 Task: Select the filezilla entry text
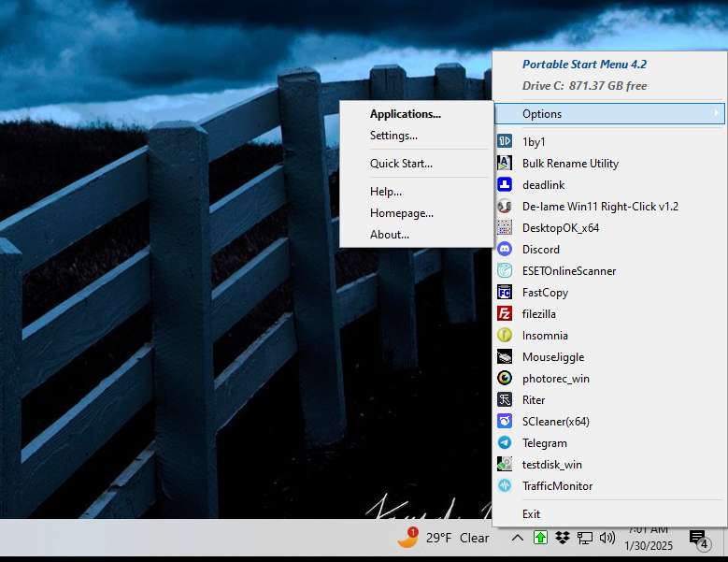pyautogui.click(x=539, y=314)
